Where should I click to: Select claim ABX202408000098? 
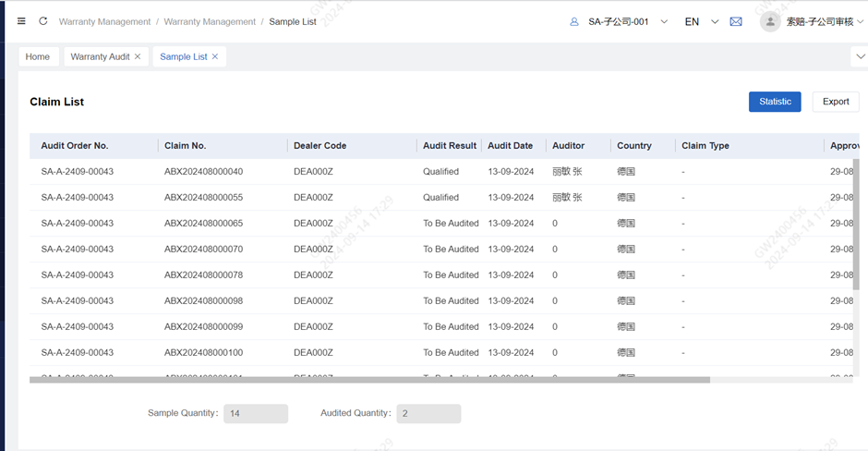[203, 301]
